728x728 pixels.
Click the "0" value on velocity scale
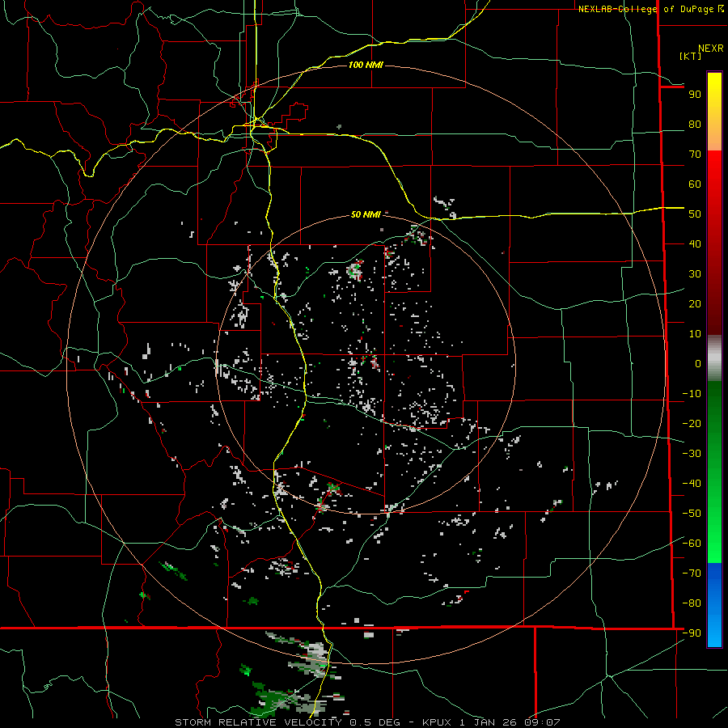(698, 364)
